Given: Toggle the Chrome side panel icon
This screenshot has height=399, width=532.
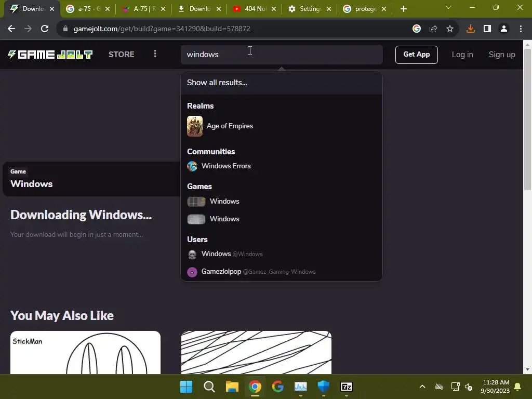Looking at the screenshot, I should point(487,29).
